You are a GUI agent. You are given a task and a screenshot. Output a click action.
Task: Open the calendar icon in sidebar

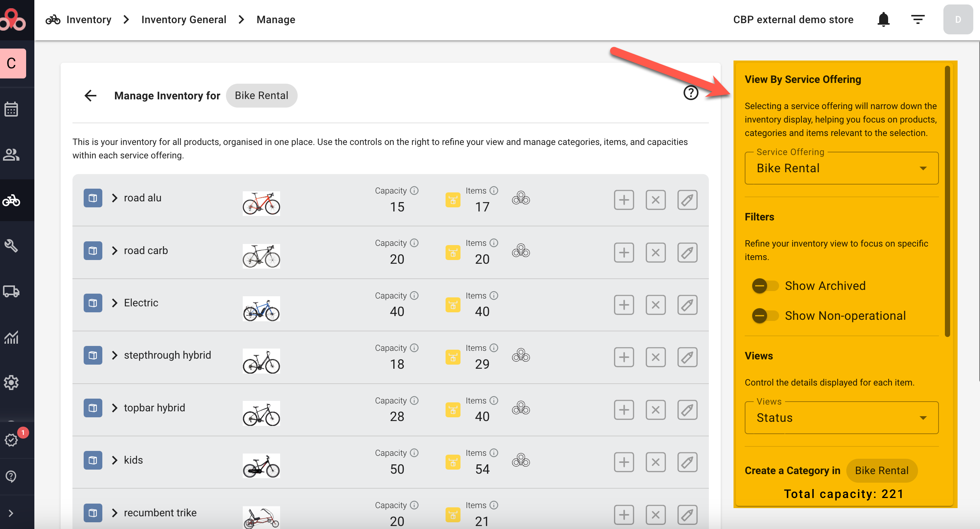12,109
